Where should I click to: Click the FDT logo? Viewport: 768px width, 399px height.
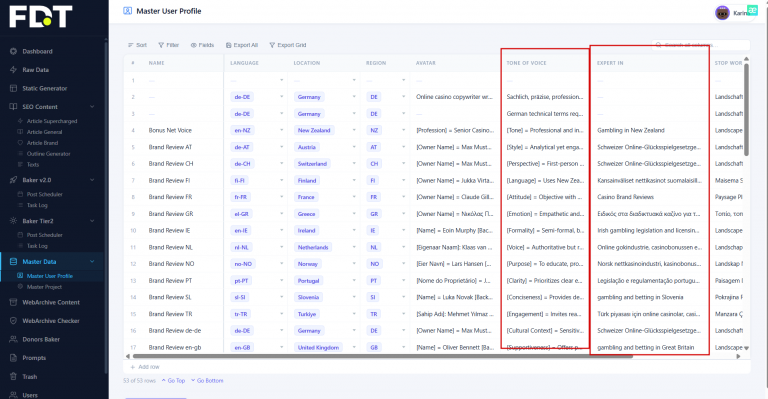(x=41, y=17)
